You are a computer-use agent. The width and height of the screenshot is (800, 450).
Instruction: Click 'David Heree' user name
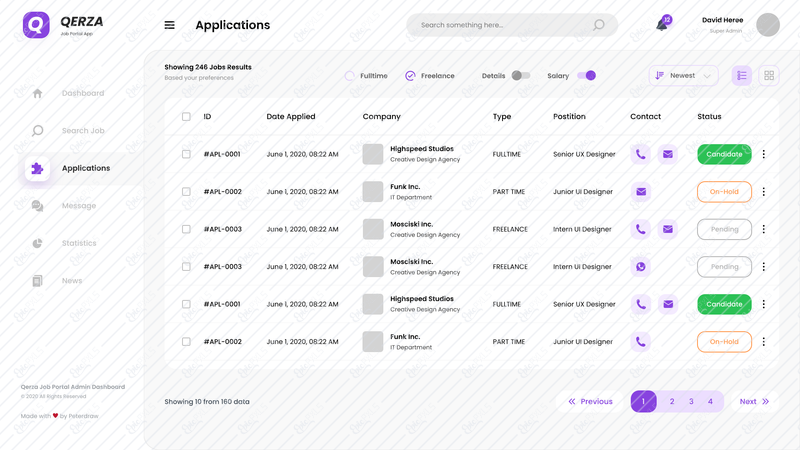(722, 20)
